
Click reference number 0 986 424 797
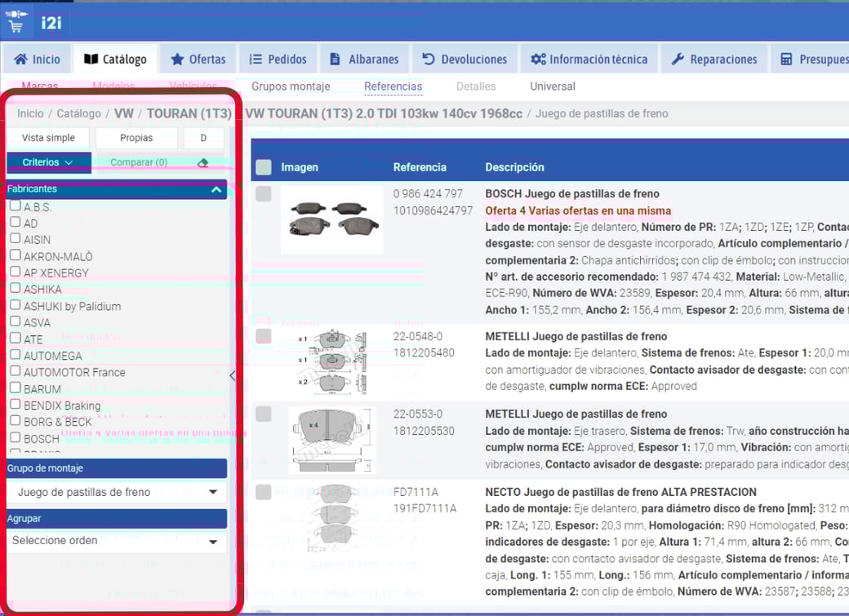[x=428, y=194]
